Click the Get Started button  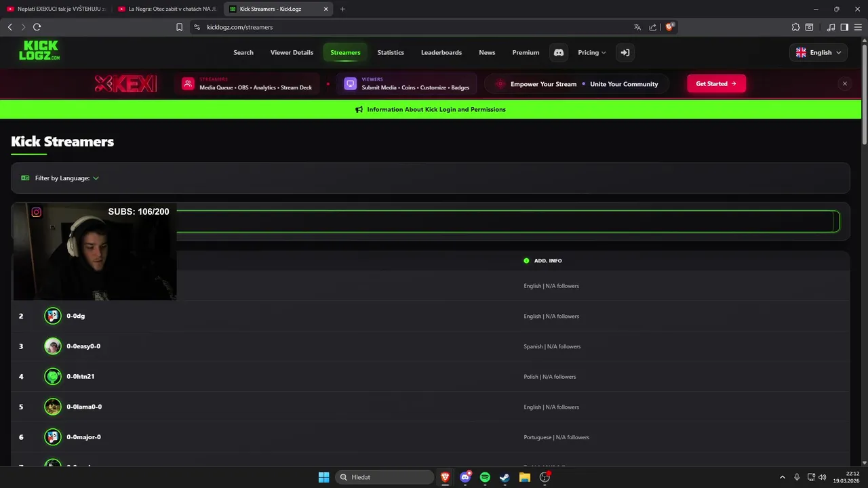pyautogui.click(x=716, y=83)
